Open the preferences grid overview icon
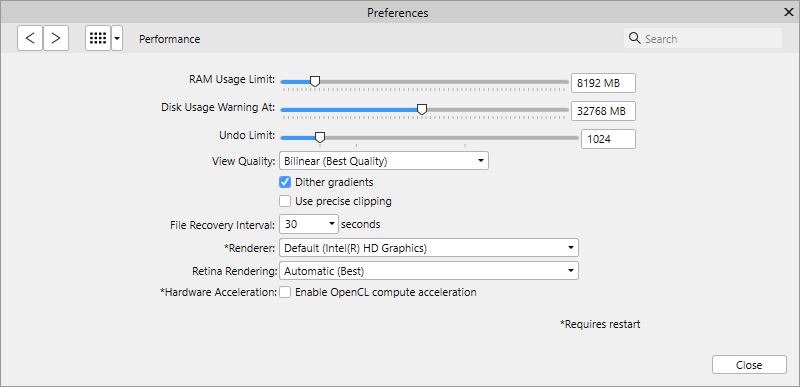Image resolution: width=800 pixels, height=387 pixels. click(98, 38)
